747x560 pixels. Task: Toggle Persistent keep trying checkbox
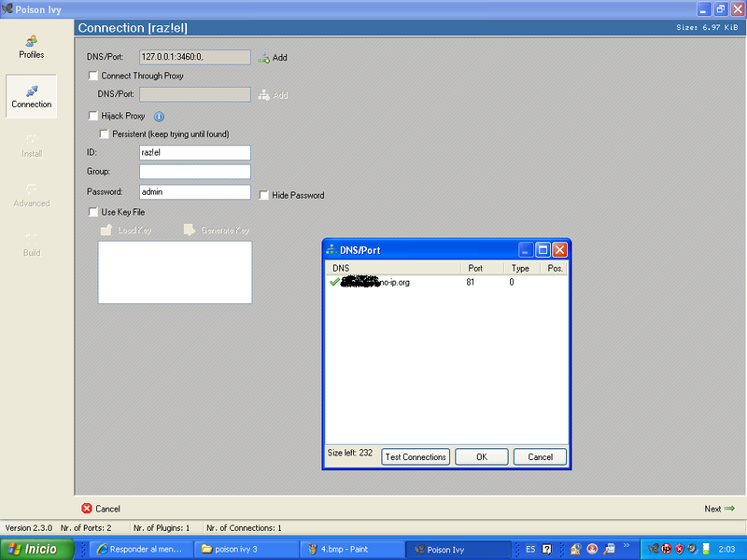click(104, 133)
